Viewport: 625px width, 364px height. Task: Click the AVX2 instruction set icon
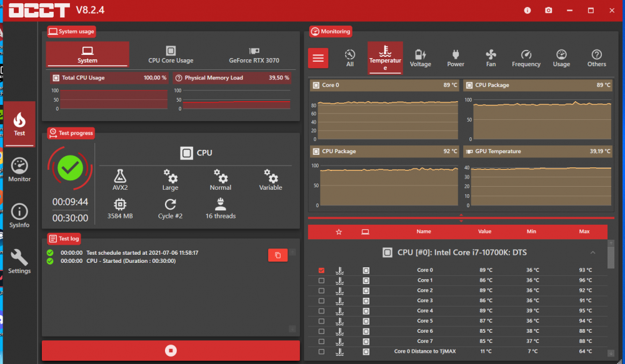pyautogui.click(x=120, y=175)
